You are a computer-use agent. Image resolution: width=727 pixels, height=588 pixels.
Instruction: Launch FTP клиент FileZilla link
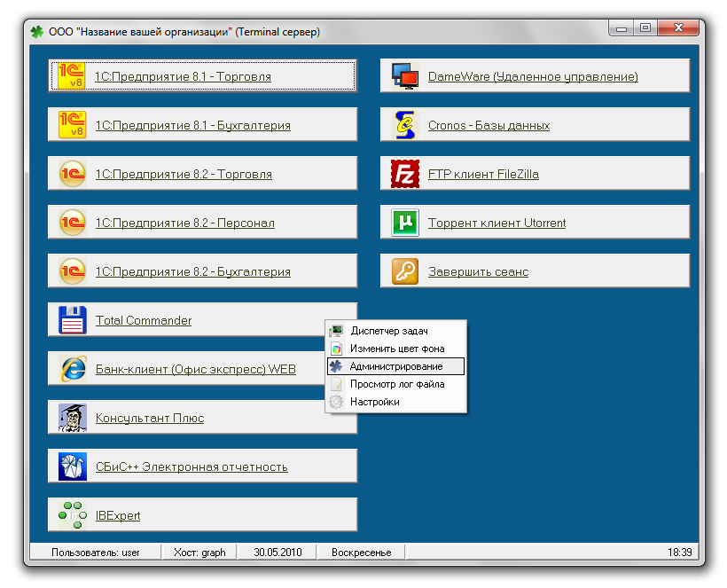[483, 175]
